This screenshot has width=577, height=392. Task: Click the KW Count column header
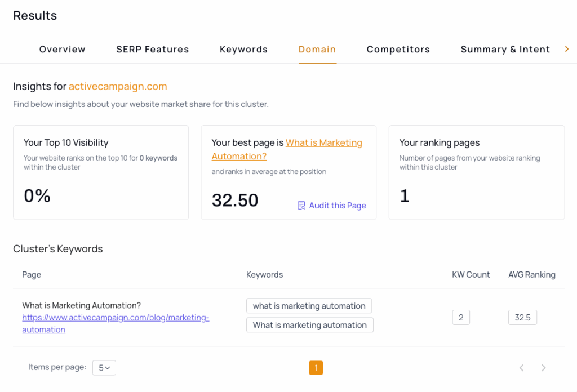(x=471, y=275)
